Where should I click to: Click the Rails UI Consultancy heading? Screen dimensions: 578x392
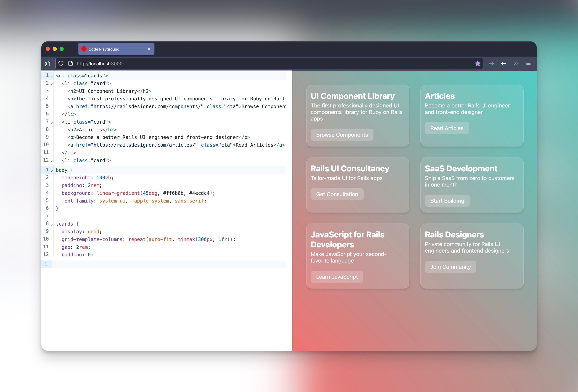(350, 168)
